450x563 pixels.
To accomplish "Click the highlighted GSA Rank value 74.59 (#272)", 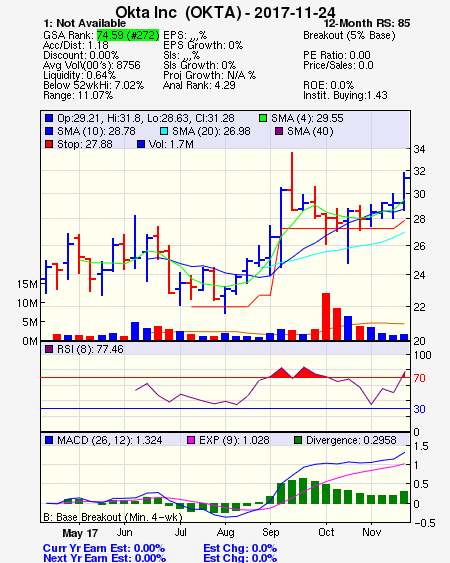I will click(128, 35).
